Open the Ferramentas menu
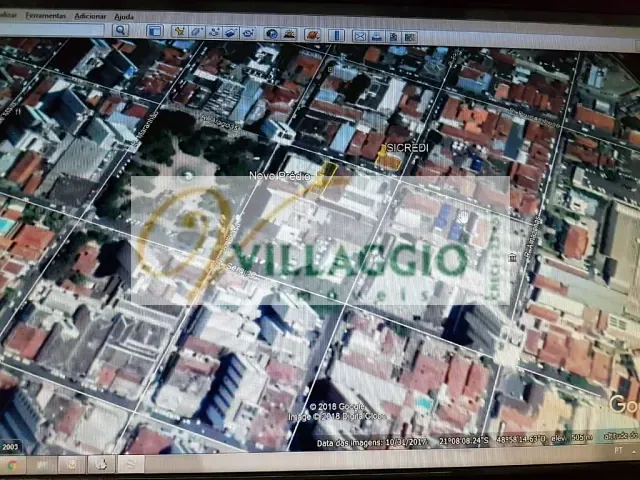Screen dimensions: 640x480 tap(45, 16)
